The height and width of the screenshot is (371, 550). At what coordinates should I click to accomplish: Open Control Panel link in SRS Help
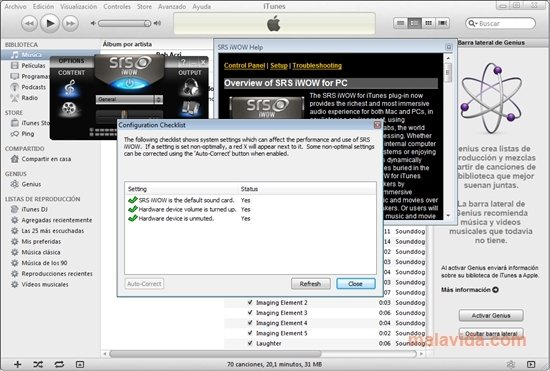244,66
